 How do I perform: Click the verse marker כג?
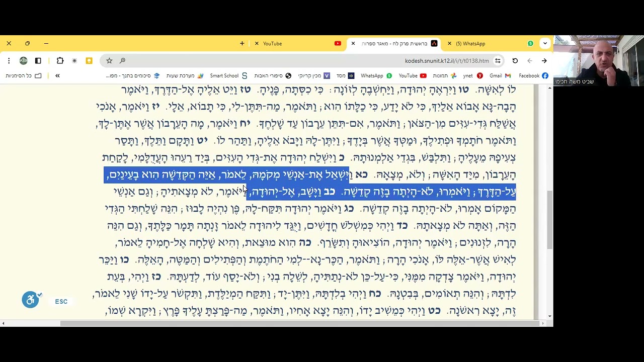pos(349,209)
